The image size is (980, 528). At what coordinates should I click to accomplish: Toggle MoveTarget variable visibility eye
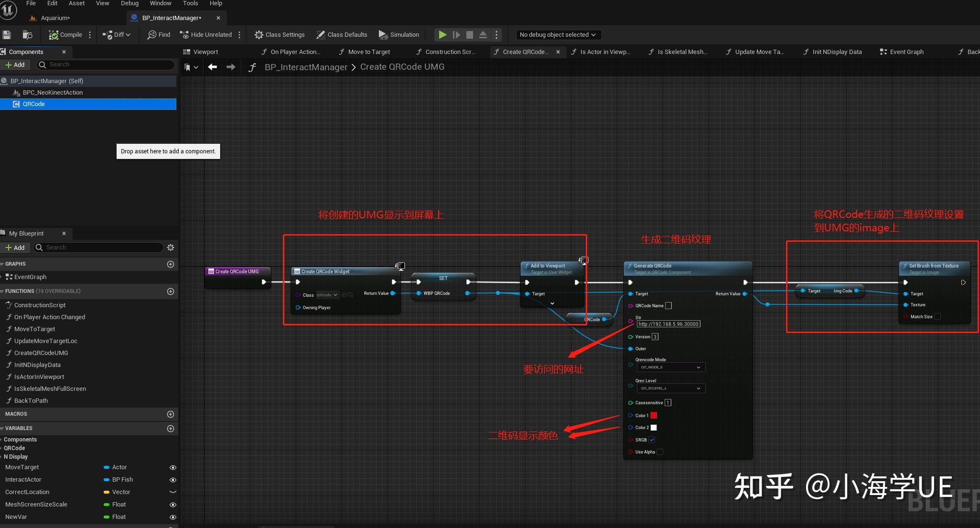click(x=173, y=468)
